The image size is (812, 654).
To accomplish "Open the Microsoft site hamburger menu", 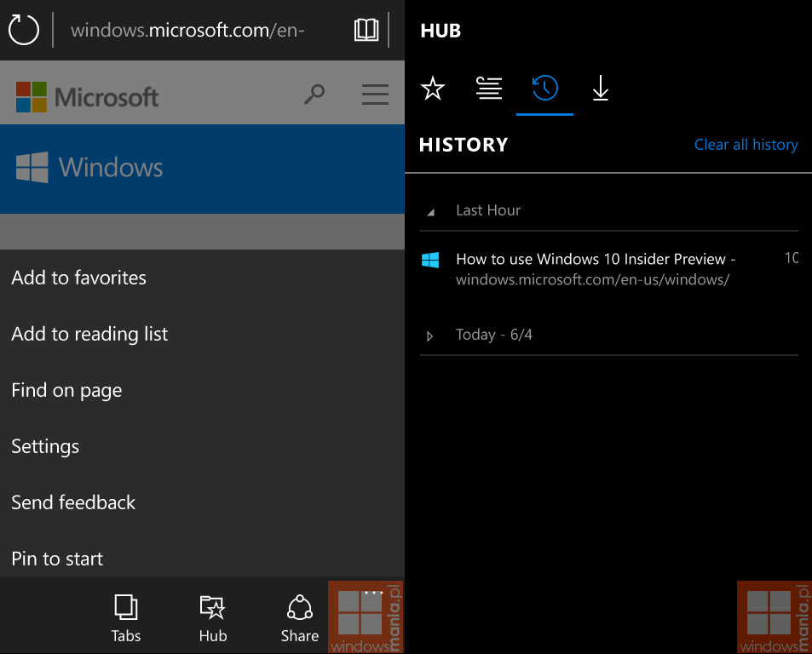I will click(x=375, y=95).
